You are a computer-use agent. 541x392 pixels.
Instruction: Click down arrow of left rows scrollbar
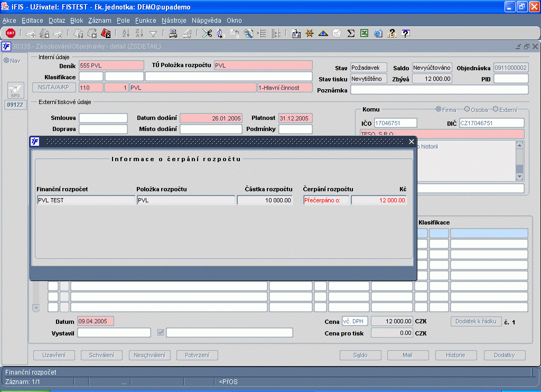coord(36,307)
